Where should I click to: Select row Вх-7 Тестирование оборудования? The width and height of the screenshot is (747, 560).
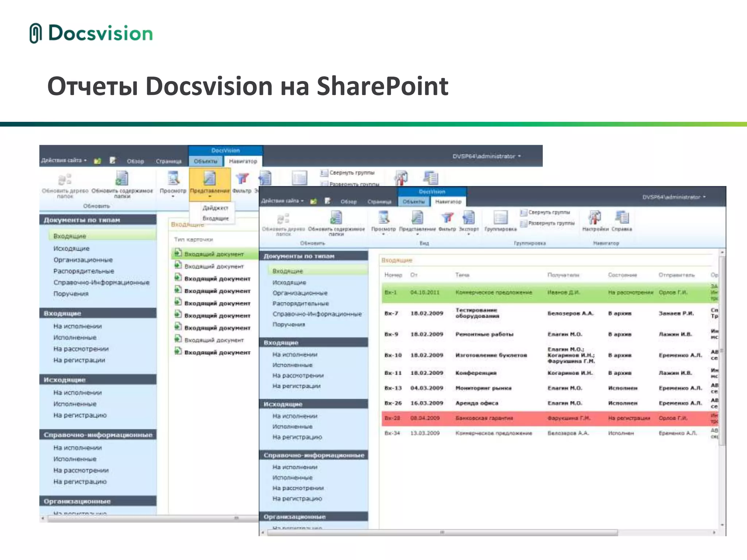click(550, 313)
